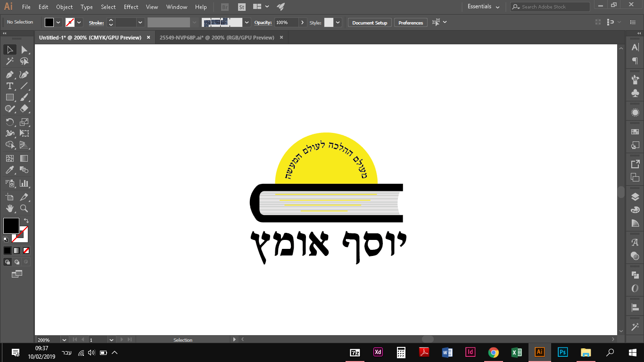The image size is (644, 362).
Task: Open Preferences via the control bar button
Action: click(410, 22)
